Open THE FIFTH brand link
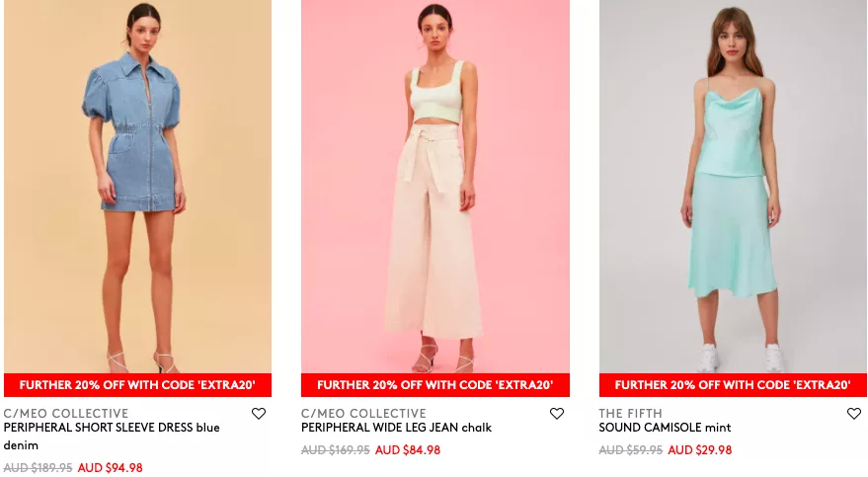The width and height of the screenshot is (868, 477). click(x=631, y=414)
